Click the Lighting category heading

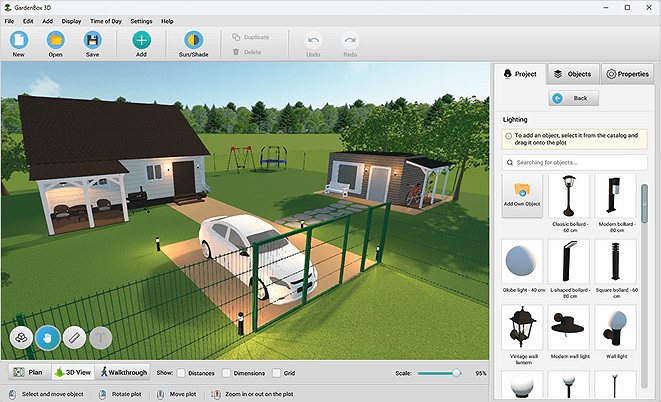click(515, 120)
